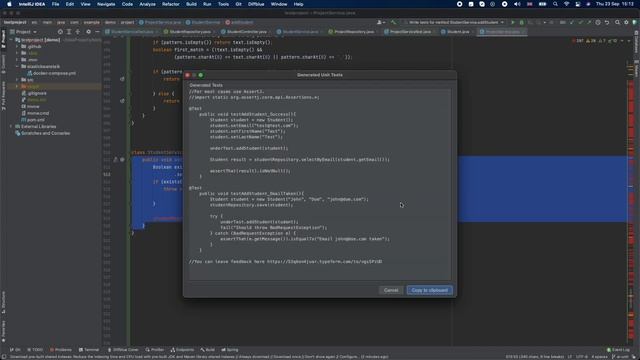
Task: Click the Debug bug icon in toolbar
Action: click(x=521, y=22)
